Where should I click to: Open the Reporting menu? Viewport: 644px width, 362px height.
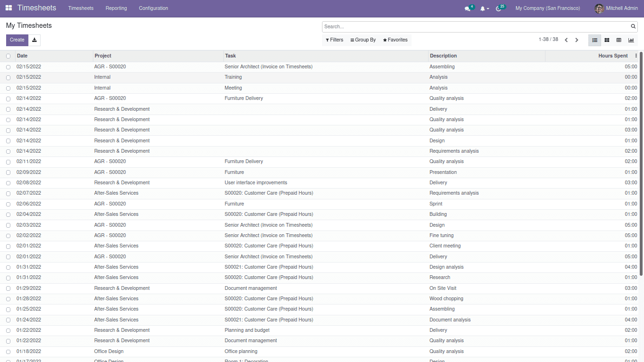[x=116, y=8]
